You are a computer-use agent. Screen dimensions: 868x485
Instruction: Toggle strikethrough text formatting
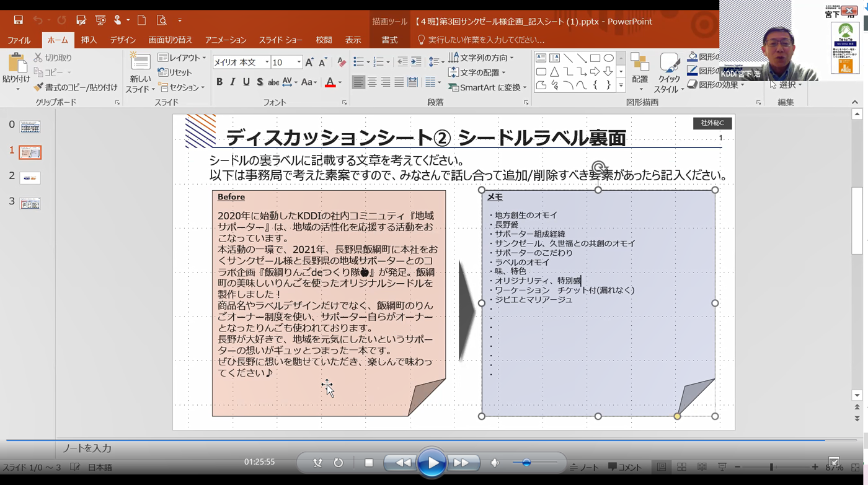273,82
